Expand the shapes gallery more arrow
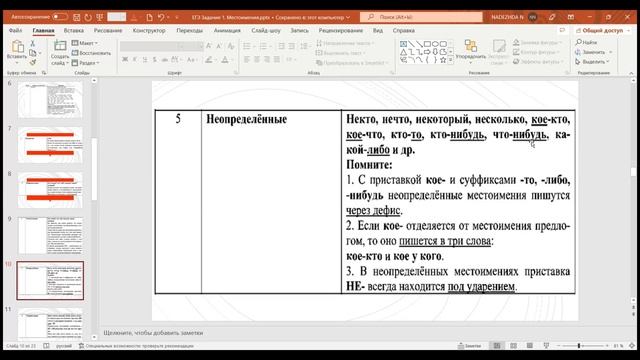The image size is (640, 360). (x=451, y=60)
